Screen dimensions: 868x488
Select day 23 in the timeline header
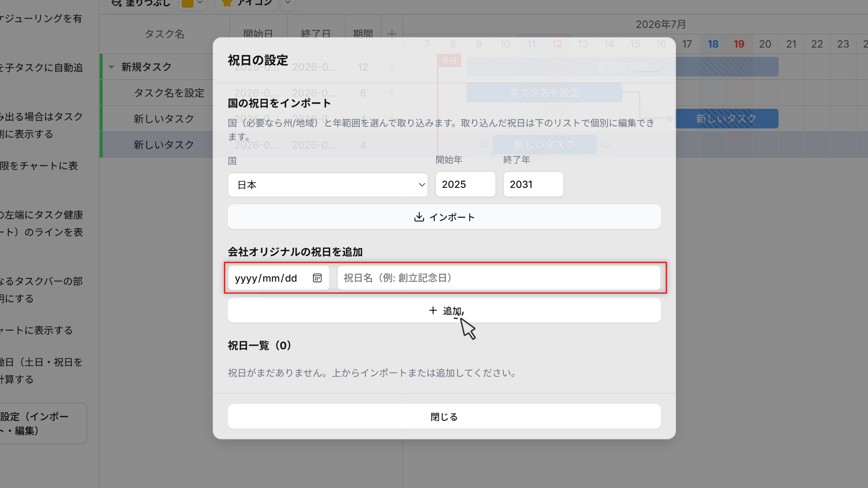pos(843,44)
